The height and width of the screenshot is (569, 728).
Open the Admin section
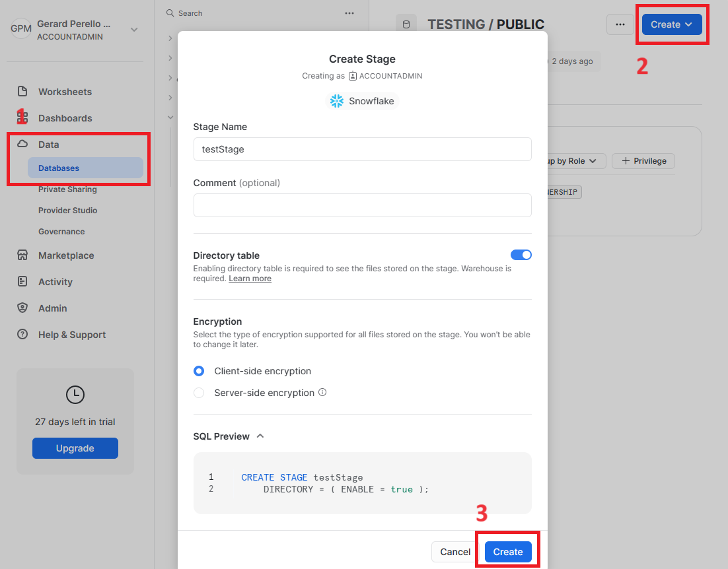coord(52,308)
